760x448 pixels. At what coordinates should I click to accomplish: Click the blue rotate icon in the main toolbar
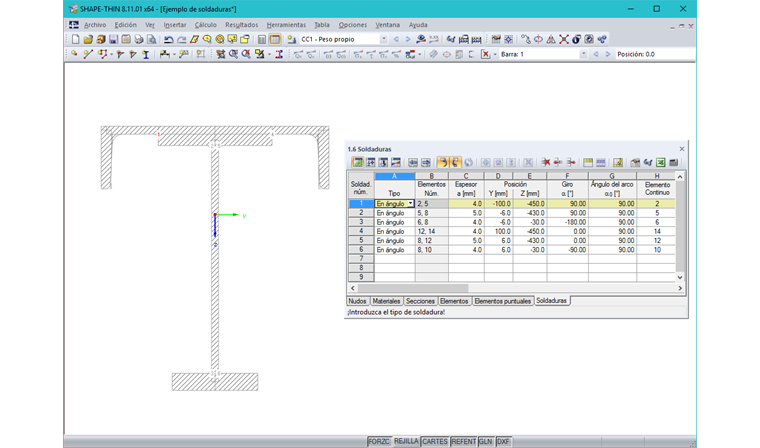pos(538,39)
